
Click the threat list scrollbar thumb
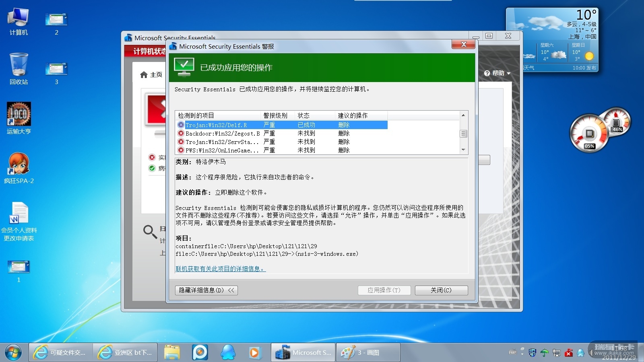click(463, 134)
